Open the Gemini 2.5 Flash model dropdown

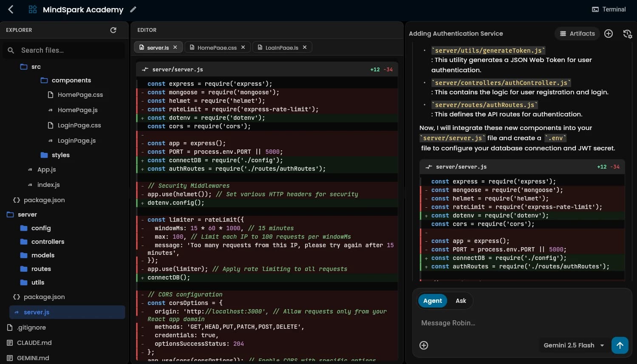573,345
